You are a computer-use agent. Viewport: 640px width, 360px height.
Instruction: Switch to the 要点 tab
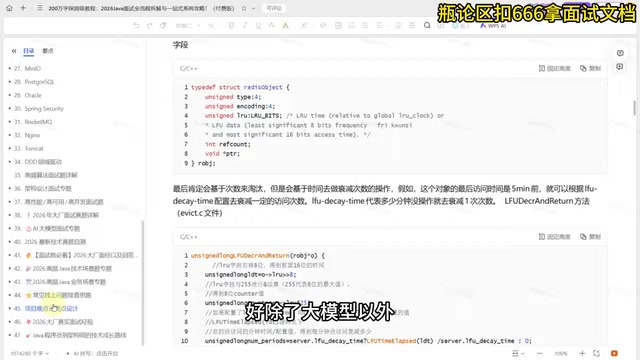[48, 51]
